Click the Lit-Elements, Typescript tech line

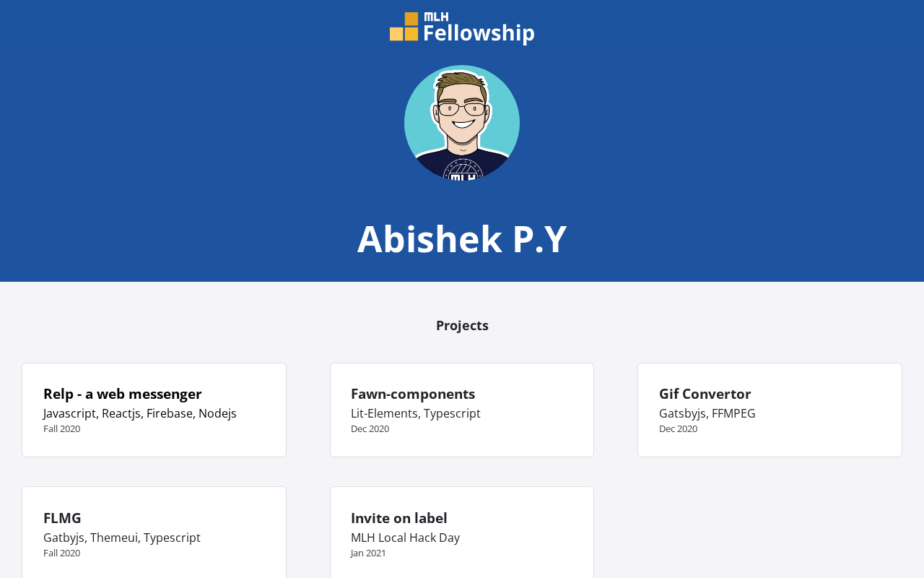[416, 413]
